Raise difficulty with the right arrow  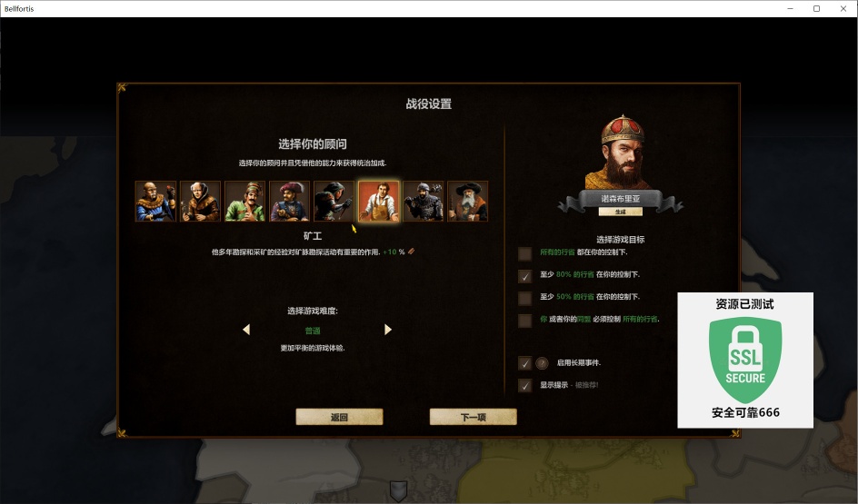(388, 330)
